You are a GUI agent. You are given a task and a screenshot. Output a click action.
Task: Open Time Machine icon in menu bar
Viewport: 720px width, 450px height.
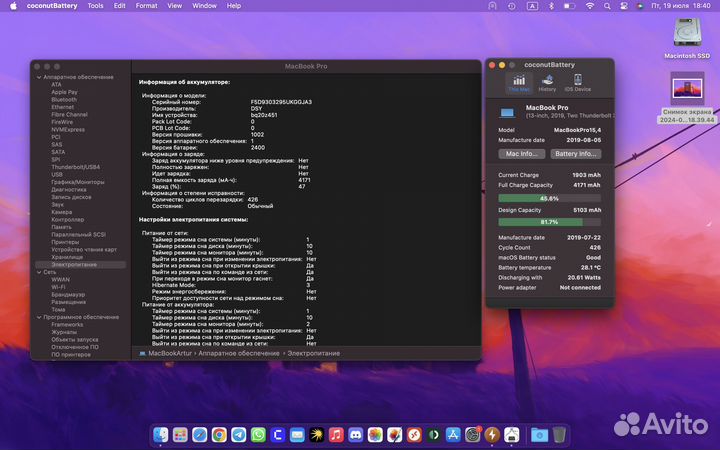tap(512, 6)
